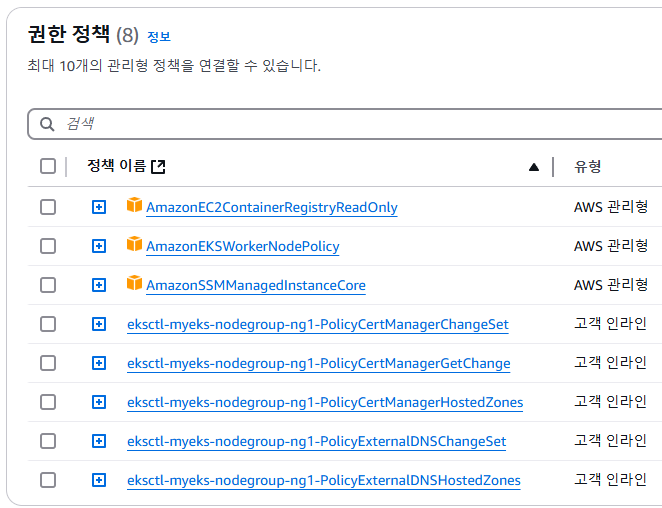Select all policies with header checkbox
The image size is (662, 508).
[x=48, y=166]
